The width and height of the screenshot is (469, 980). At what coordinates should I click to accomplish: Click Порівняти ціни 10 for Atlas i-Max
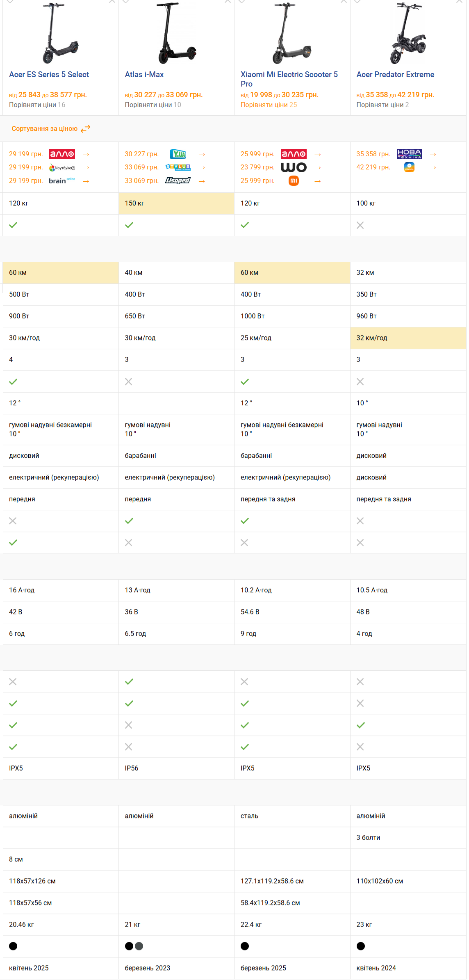(153, 105)
